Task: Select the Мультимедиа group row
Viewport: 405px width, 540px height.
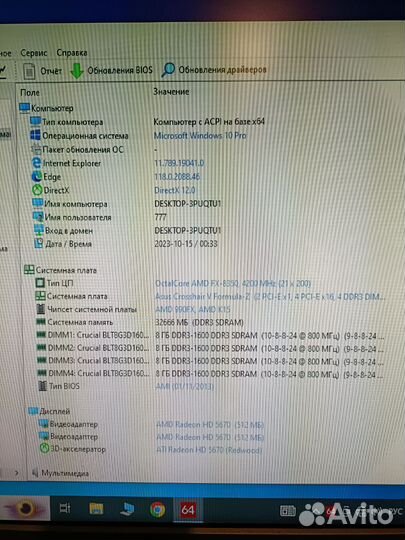Action: tap(60, 473)
